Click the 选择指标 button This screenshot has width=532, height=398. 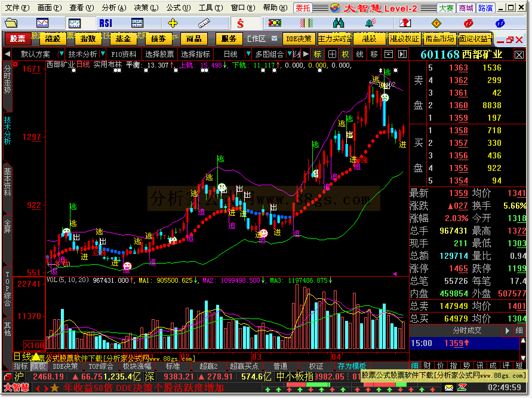point(195,54)
